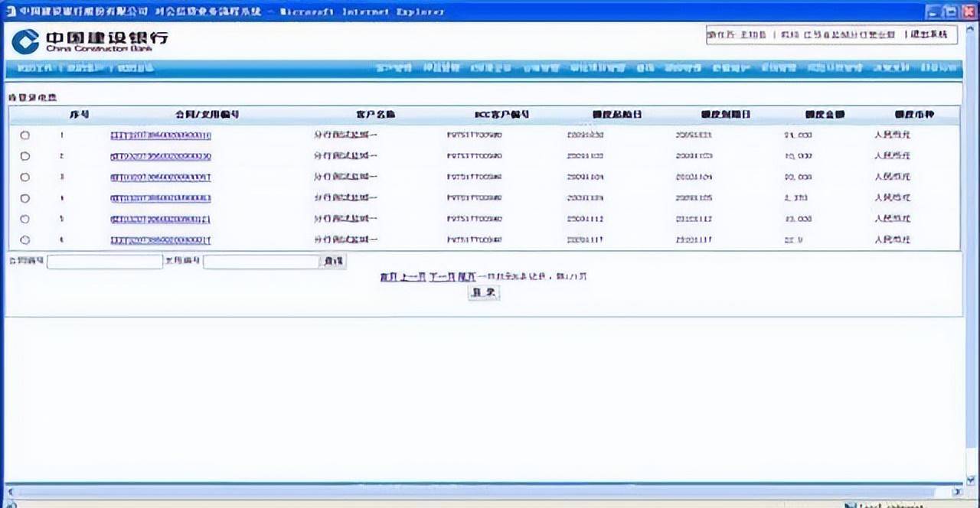Focus the 合同编号 search input field

105,262
